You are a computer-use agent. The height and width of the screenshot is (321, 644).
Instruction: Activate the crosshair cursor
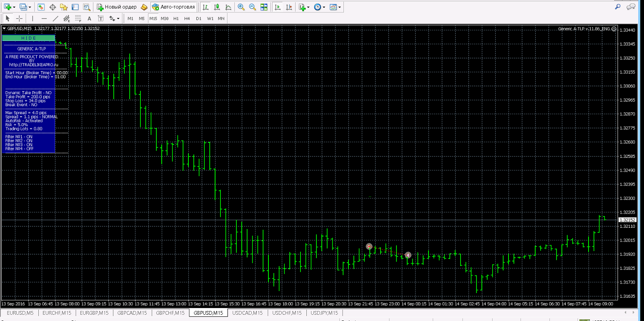tap(19, 18)
